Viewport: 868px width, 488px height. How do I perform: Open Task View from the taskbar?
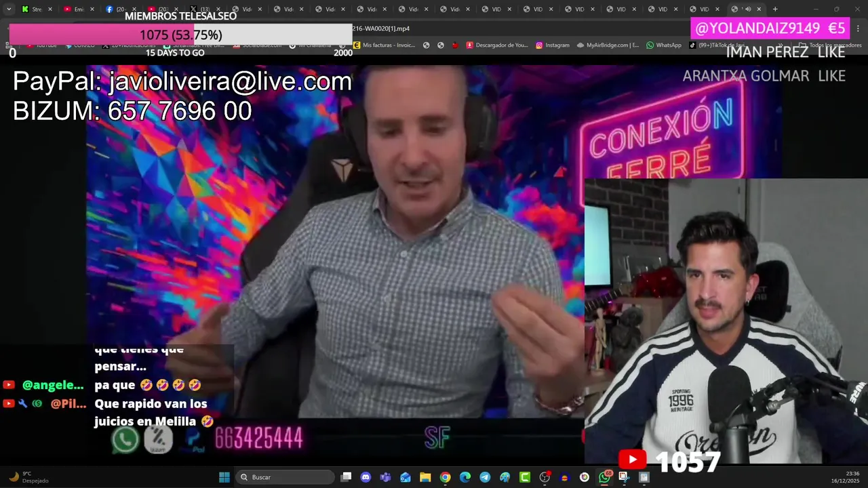pyautogui.click(x=346, y=477)
